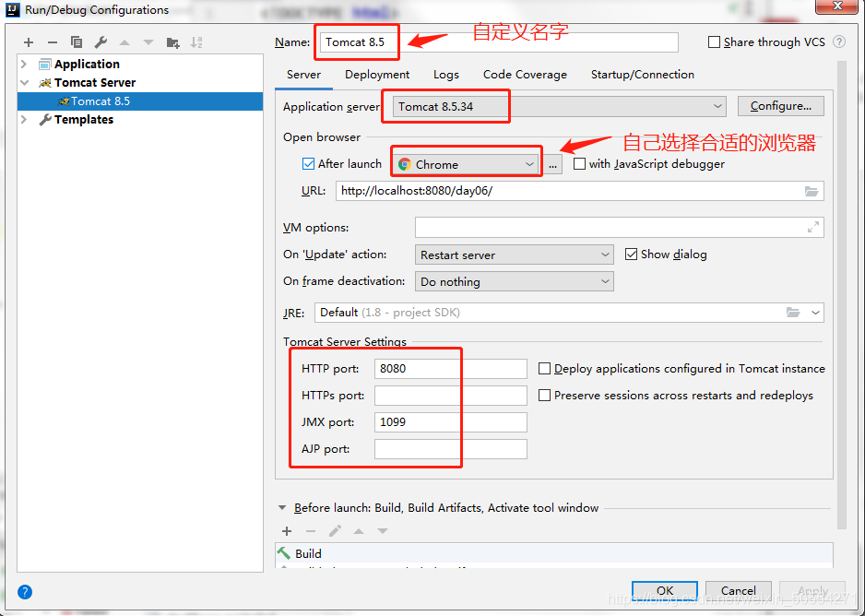Screen dimensions: 865x616
Task: Expand the VM options editor
Action: tap(813, 227)
